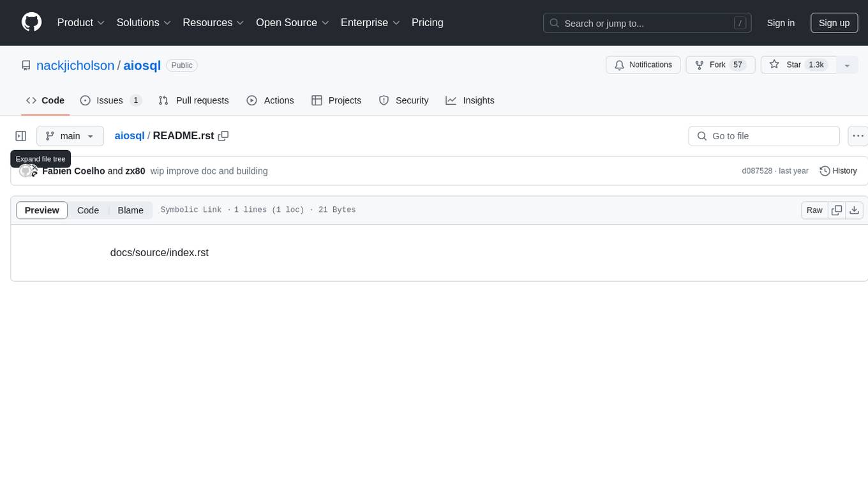
Task: Switch to Pull requests tab
Action: (193, 100)
